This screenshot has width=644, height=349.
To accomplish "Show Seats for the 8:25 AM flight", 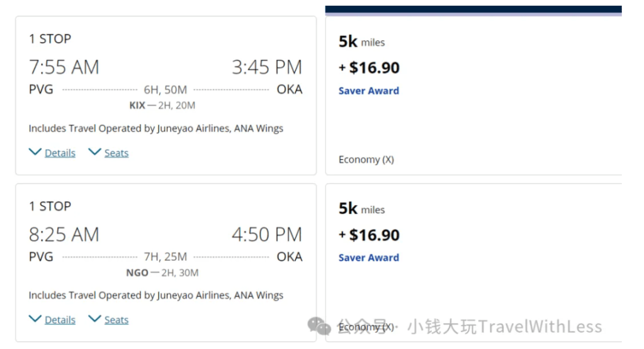I will [x=116, y=320].
